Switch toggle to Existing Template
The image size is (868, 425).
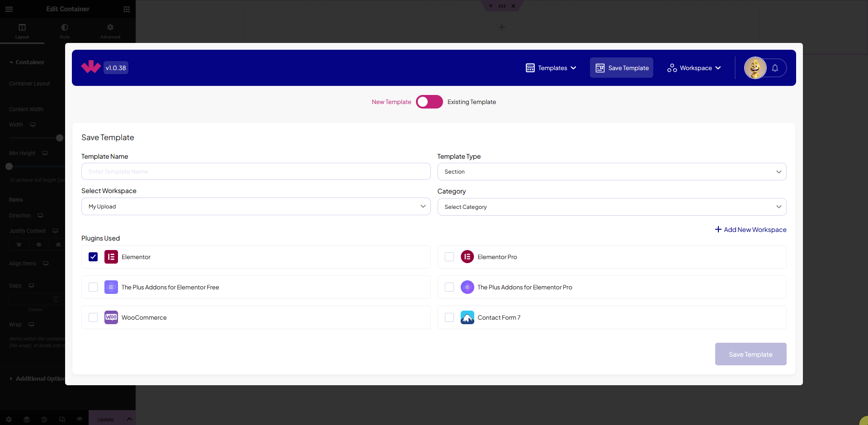tap(429, 102)
